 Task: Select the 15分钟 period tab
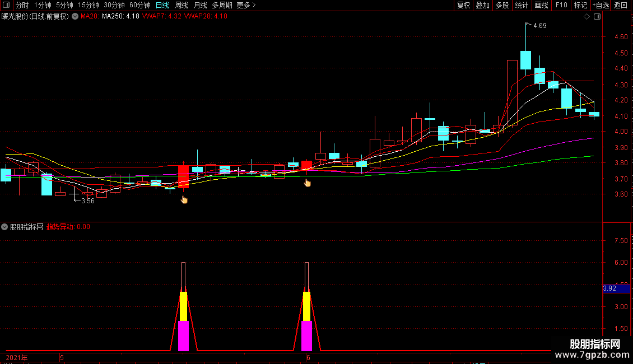(88, 5)
